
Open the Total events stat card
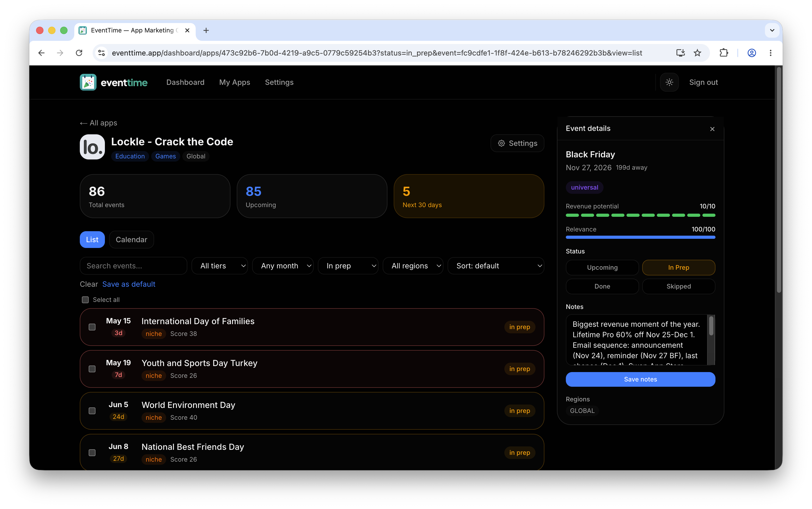point(155,196)
